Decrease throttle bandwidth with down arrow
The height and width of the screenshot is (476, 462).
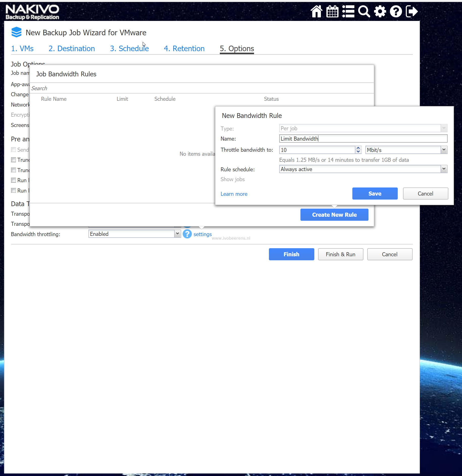(x=358, y=152)
